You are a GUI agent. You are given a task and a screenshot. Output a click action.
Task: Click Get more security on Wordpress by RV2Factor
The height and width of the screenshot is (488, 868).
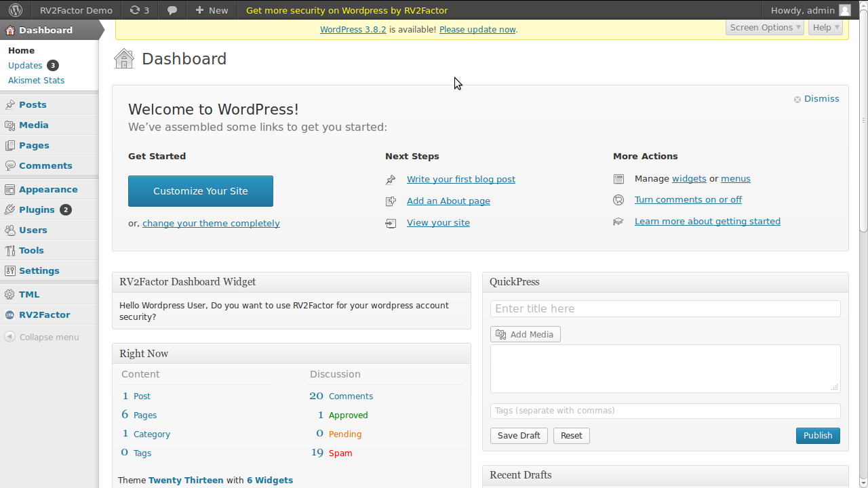(x=347, y=10)
